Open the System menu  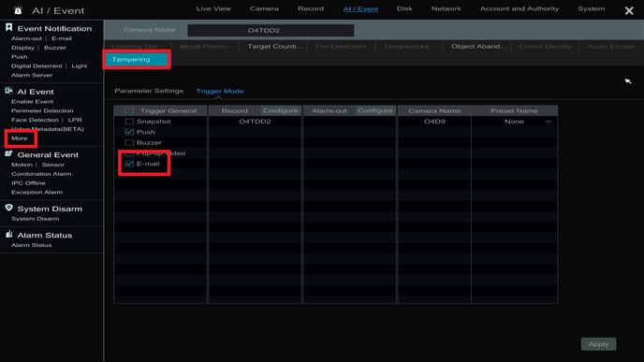point(592,8)
